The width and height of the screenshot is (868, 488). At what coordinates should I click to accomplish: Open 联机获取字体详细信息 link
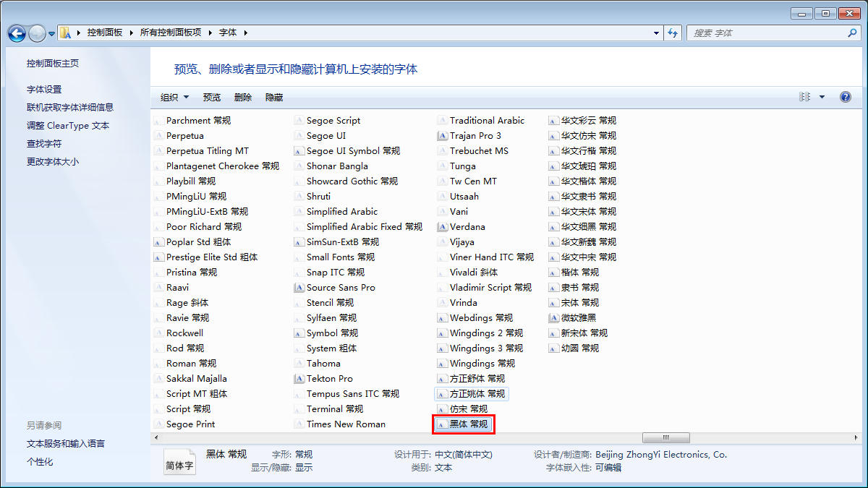pyautogui.click(x=70, y=108)
